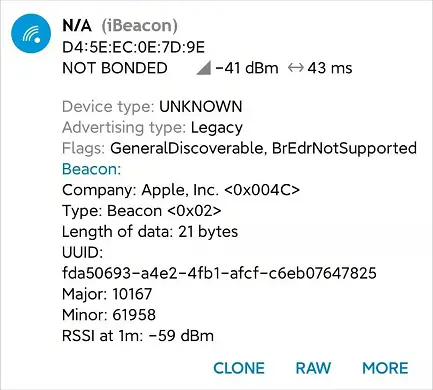Click the advertising interval arrows icon
Image resolution: width=433 pixels, height=390 pixels.
click(296, 68)
